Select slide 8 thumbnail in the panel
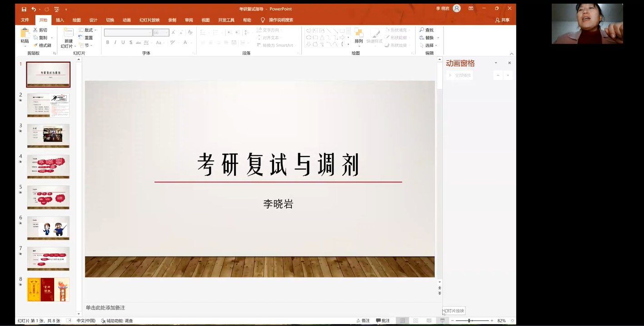This screenshot has height=326, width=644. (48, 290)
